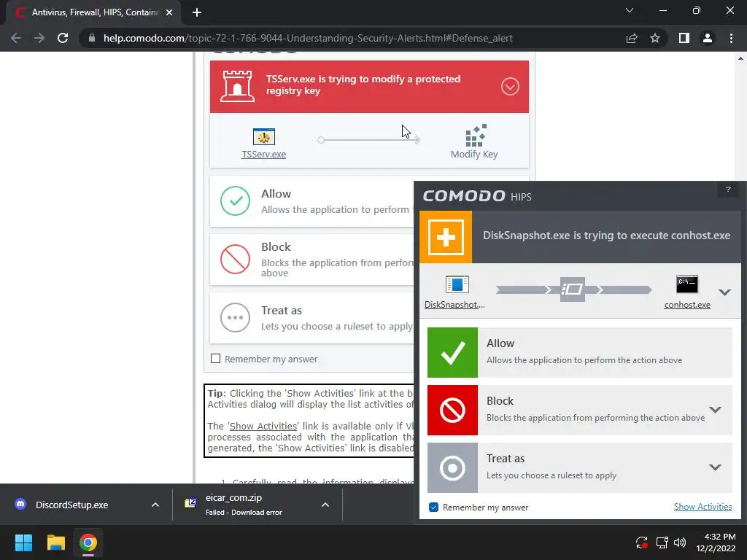Viewport: 747px width, 560px height.
Task: Open Chrome profile avatar menu
Action: point(708,38)
